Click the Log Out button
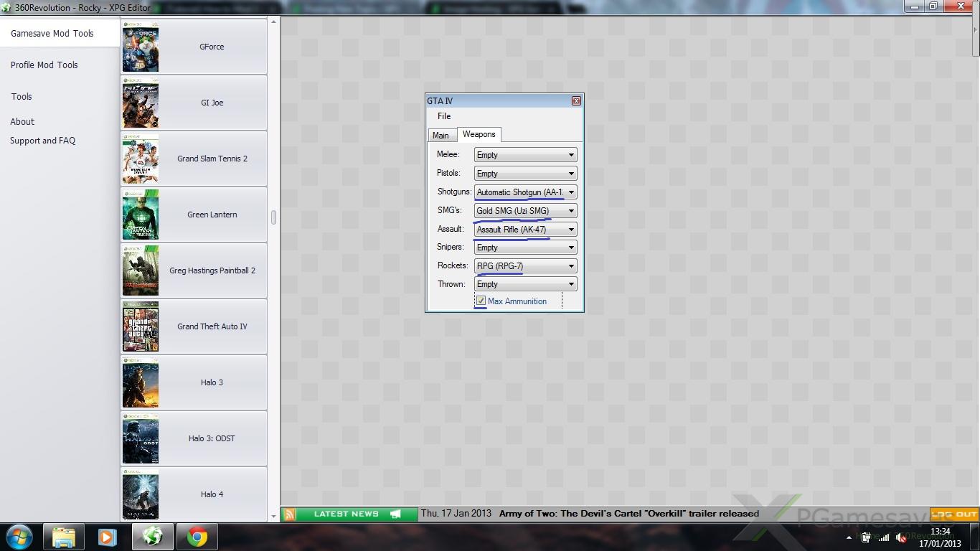Image resolution: width=980 pixels, height=551 pixels. (x=954, y=514)
